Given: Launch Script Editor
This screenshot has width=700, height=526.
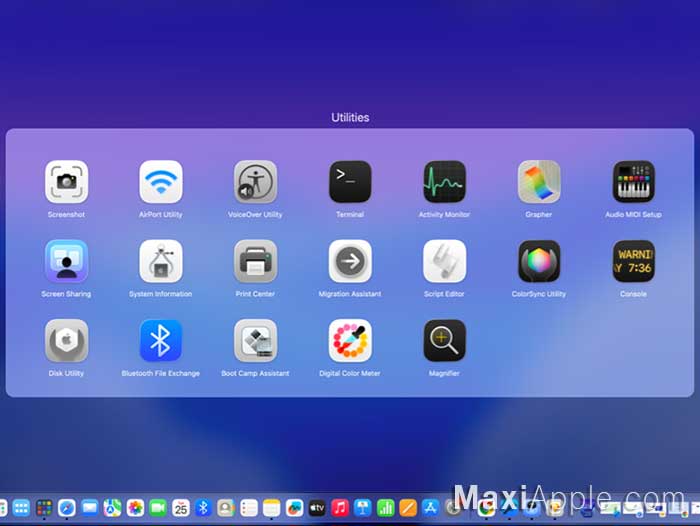Looking at the screenshot, I should [x=444, y=261].
